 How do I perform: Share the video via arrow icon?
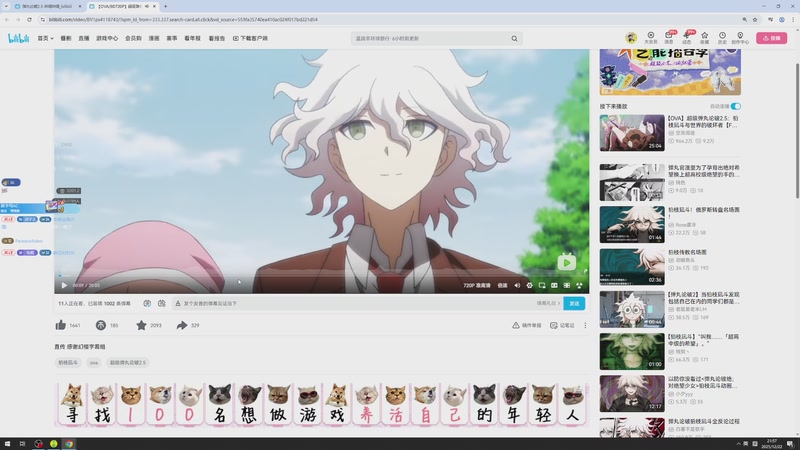182,325
